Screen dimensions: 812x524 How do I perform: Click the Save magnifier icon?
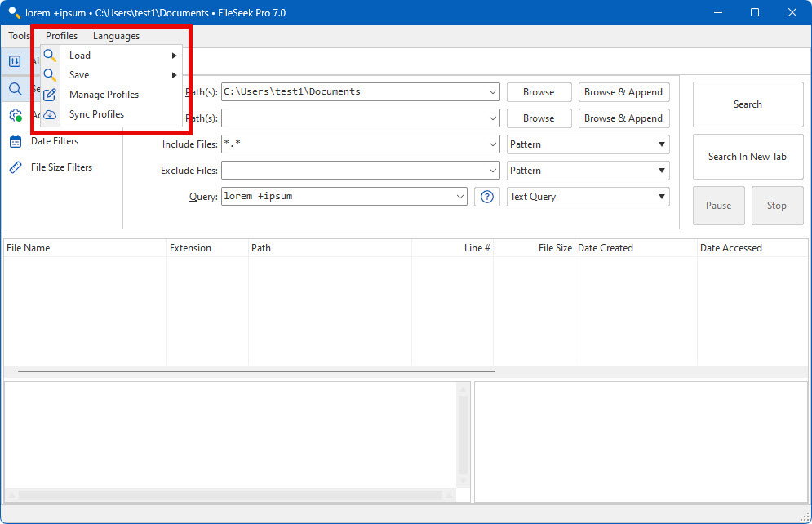(x=51, y=75)
